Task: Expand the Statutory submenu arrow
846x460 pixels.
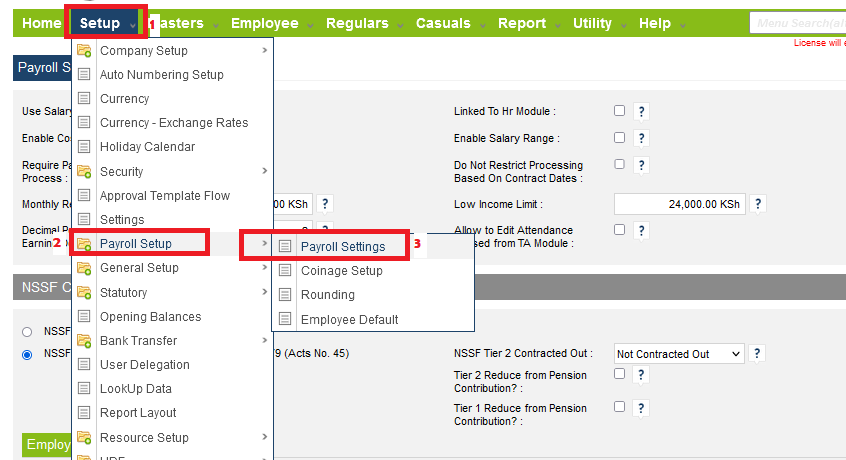Action: tap(264, 292)
